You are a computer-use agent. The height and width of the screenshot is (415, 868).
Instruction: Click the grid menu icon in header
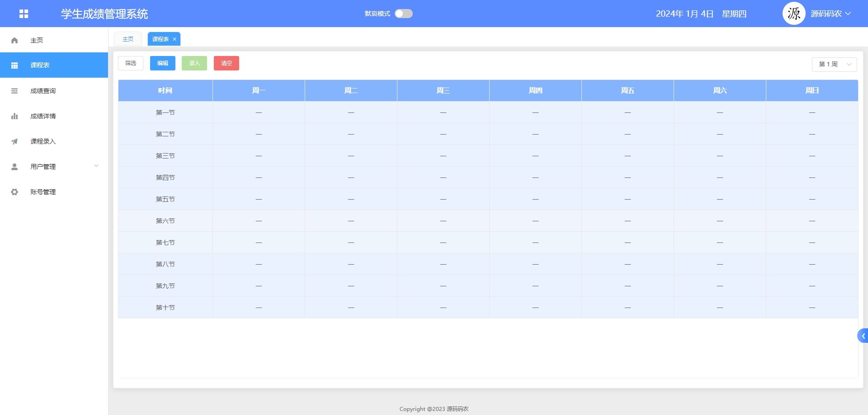pyautogui.click(x=24, y=14)
